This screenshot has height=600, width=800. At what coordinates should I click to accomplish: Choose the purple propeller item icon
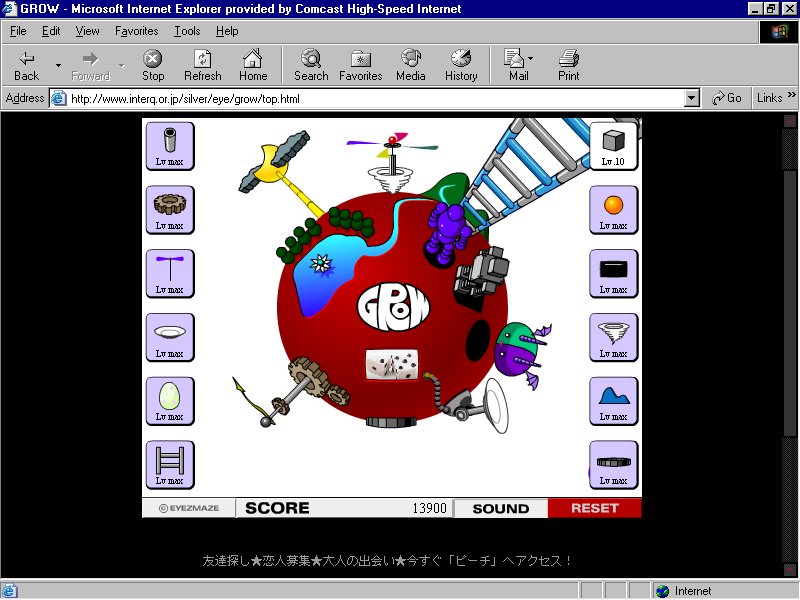pos(170,274)
